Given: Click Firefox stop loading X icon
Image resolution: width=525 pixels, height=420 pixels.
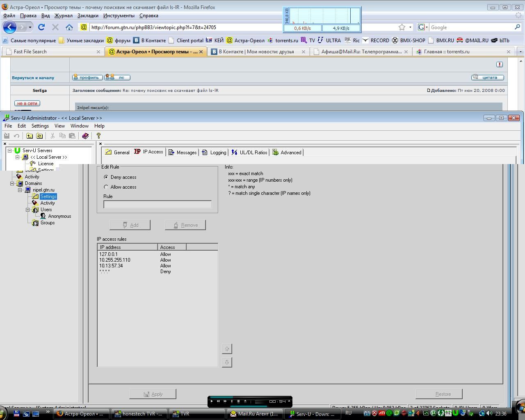Looking at the screenshot, I should (x=55, y=27).
